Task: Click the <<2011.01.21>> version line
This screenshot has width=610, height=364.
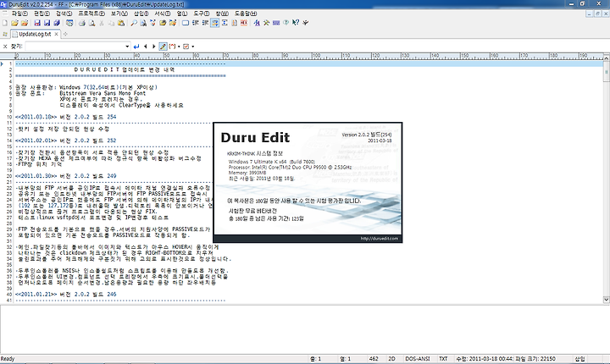Action: pyautogui.click(x=66, y=295)
